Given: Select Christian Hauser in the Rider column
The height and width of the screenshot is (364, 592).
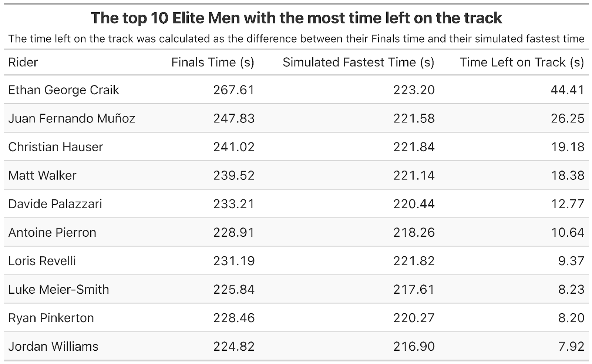Looking at the screenshot, I should [x=55, y=147].
